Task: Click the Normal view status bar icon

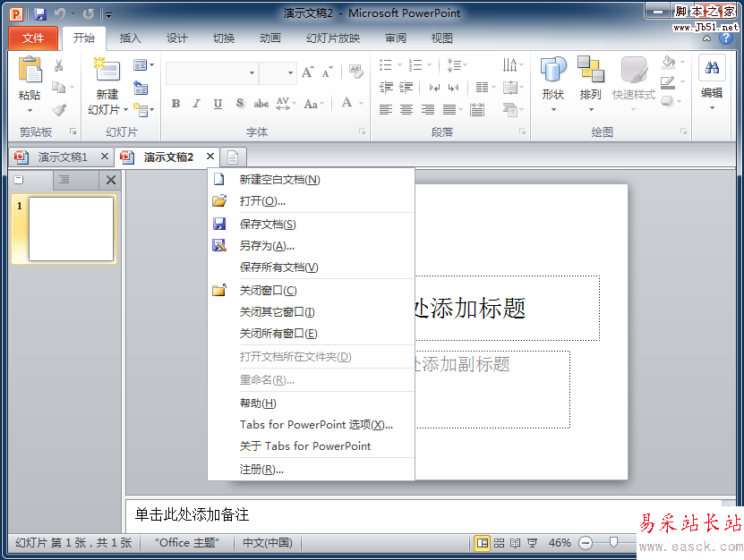Action: pyautogui.click(x=482, y=543)
